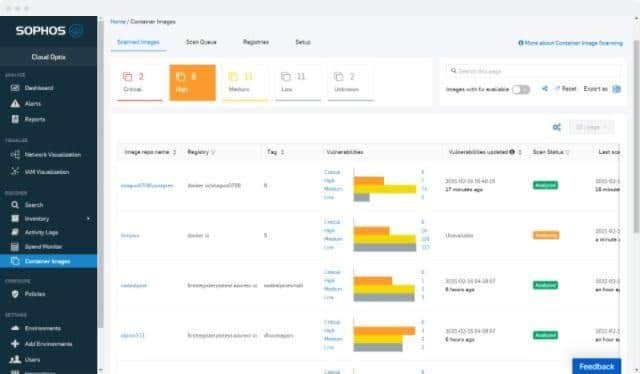Switch to the Registries tab
This screenshot has height=374, width=640.
click(x=256, y=42)
